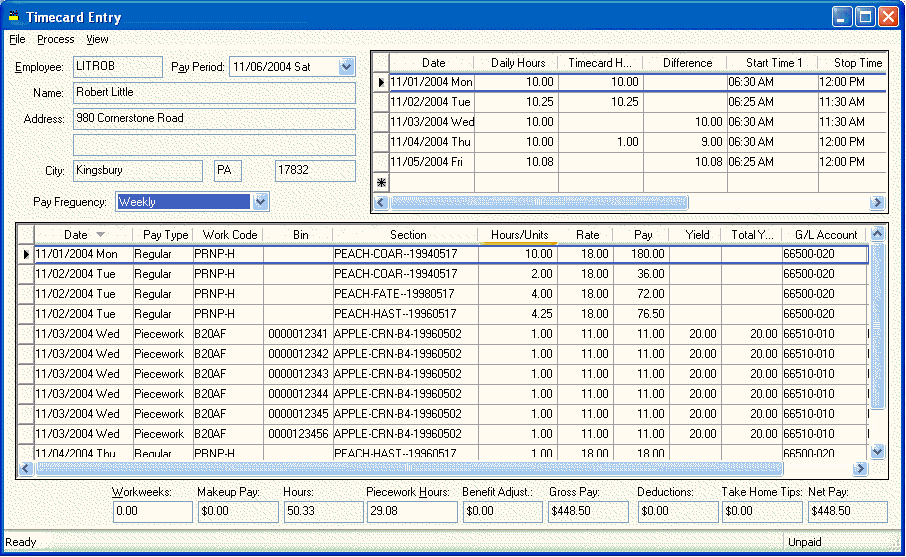This screenshot has width=906, height=557.
Task: Select the new-row asterisk in the upper grid
Action: pos(380,183)
